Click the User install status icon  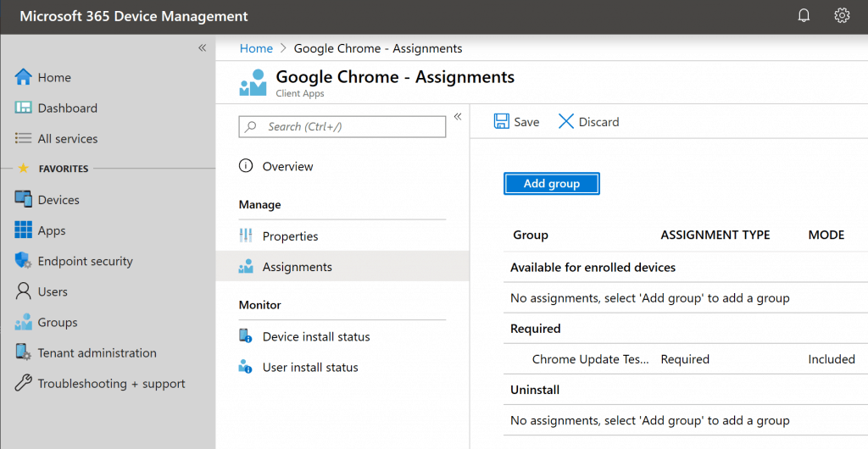tap(246, 367)
